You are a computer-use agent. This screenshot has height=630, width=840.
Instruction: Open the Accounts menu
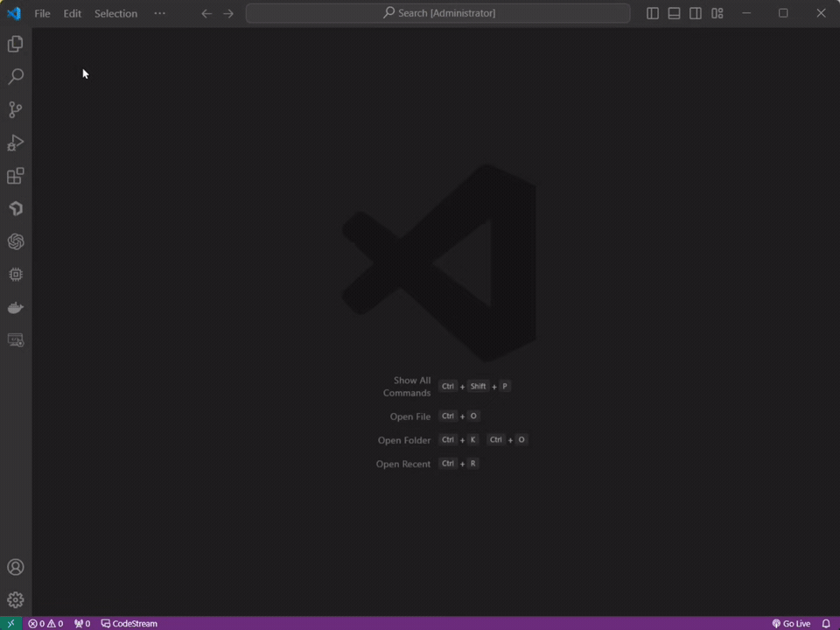pyautogui.click(x=16, y=567)
